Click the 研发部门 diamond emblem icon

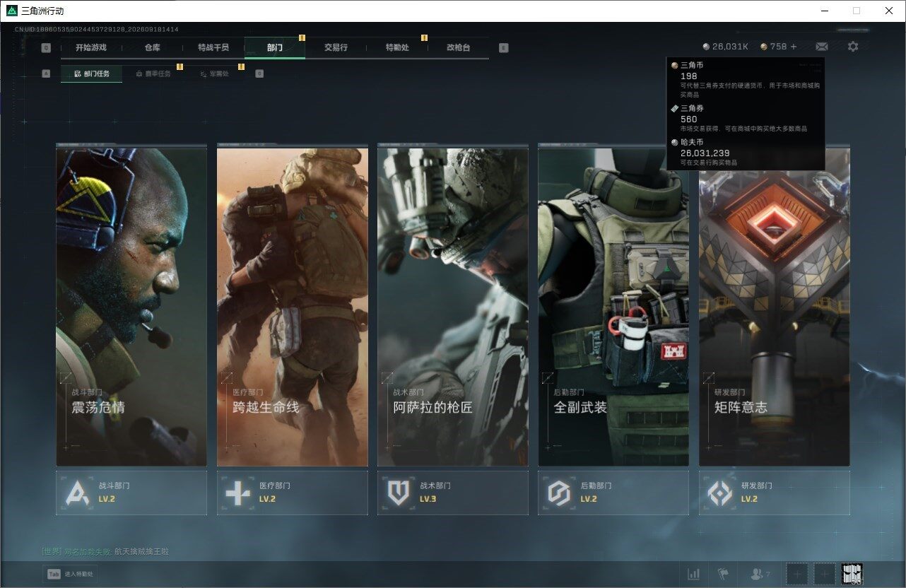click(720, 493)
